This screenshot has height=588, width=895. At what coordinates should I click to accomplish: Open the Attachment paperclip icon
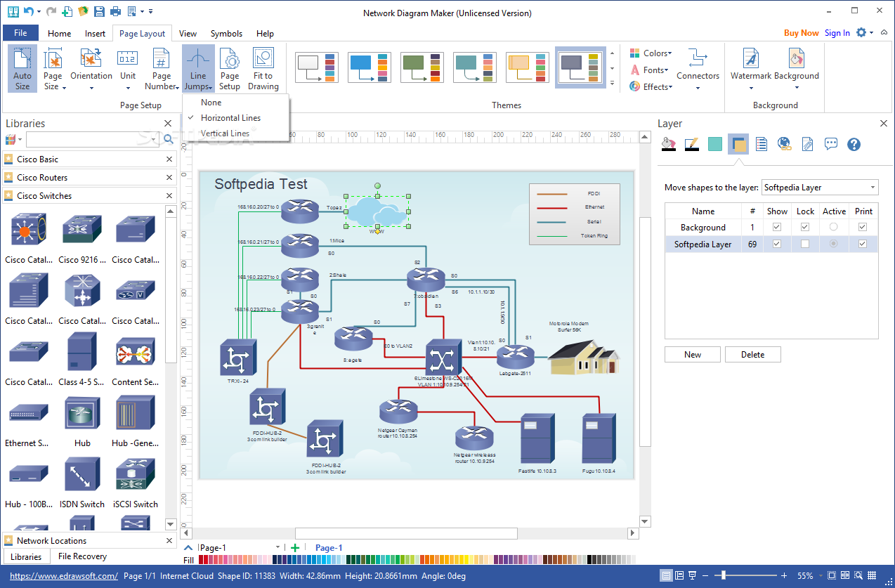coord(807,144)
